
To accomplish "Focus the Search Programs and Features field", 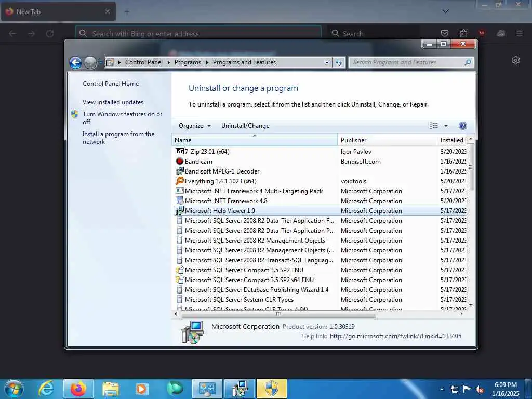I will (407, 62).
